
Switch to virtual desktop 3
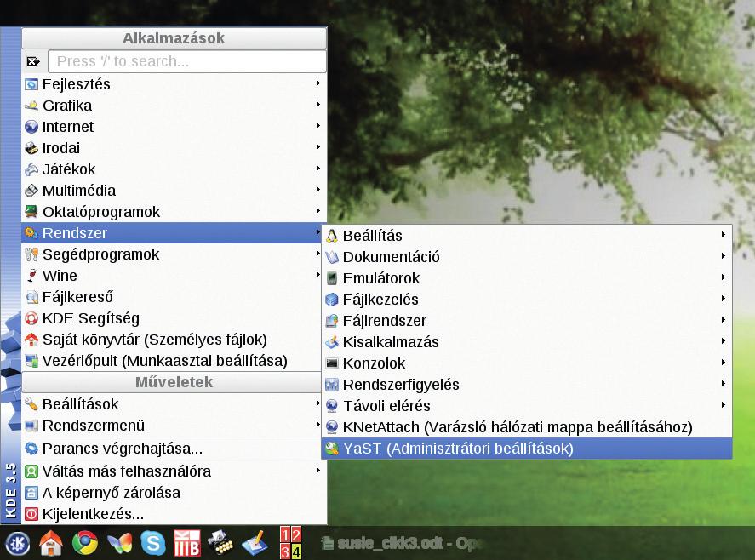(285, 551)
